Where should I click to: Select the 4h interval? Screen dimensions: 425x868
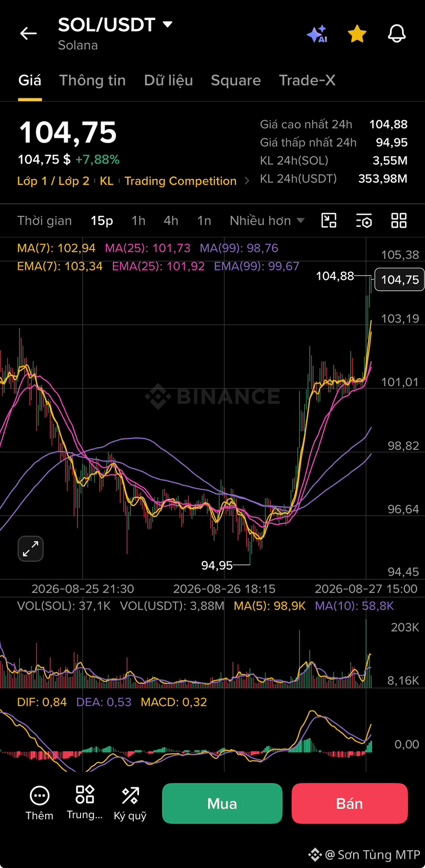pyautogui.click(x=171, y=221)
